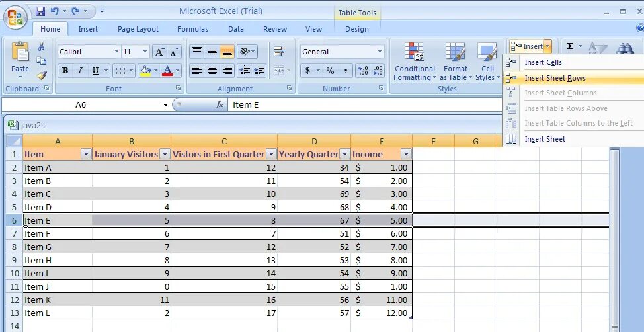
Task: Click the AutoSum sigma icon
Action: pyautogui.click(x=570, y=46)
